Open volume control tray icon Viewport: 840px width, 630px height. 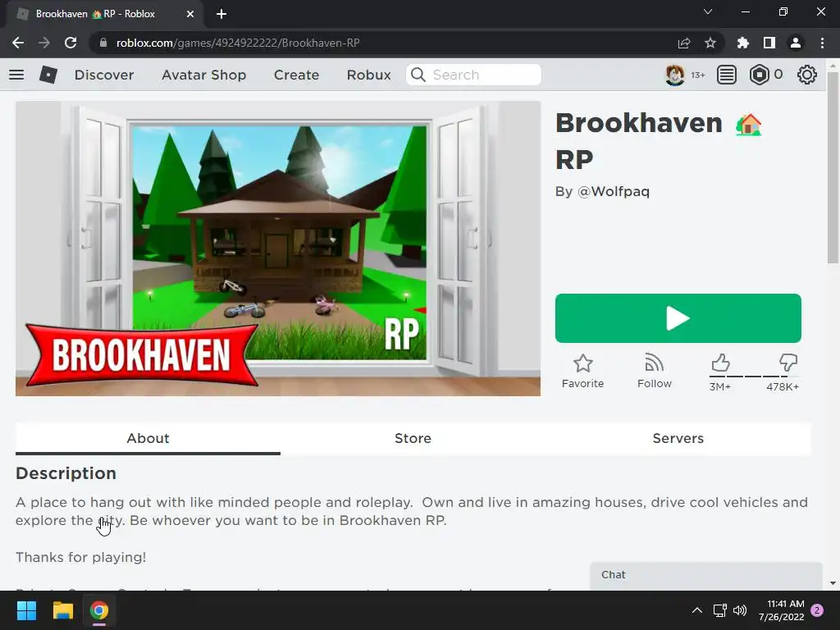pos(740,610)
